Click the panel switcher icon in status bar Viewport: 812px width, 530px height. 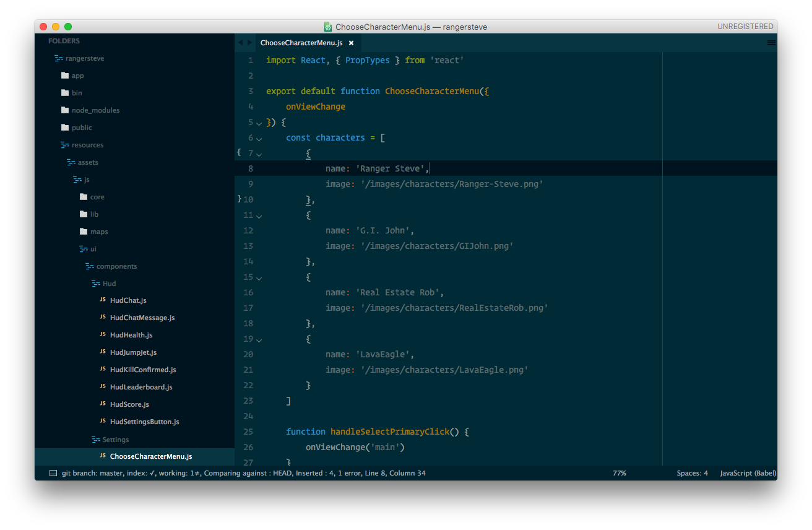point(53,473)
